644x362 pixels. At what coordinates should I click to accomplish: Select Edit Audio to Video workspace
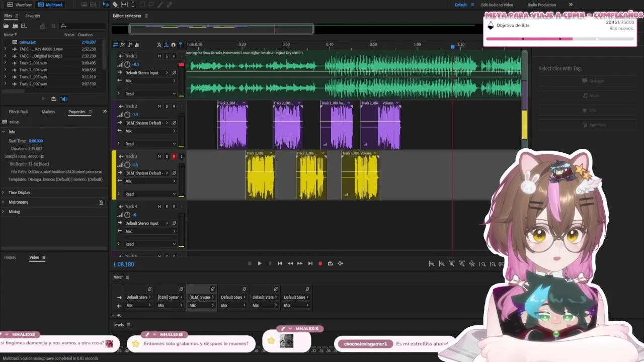tap(497, 5)
